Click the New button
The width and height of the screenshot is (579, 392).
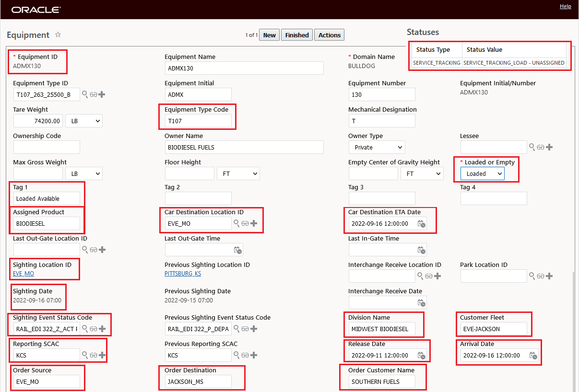click(270, 35)
